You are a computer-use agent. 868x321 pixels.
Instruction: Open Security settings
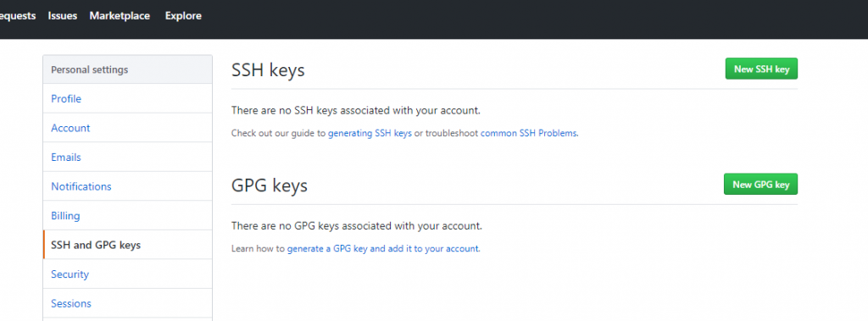pos(127,274)
